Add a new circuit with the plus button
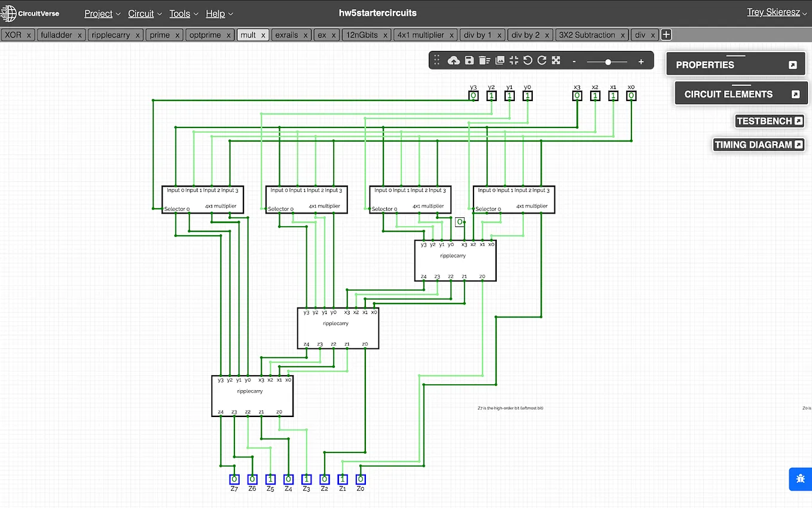812x508 pixels. pos(666,34)
